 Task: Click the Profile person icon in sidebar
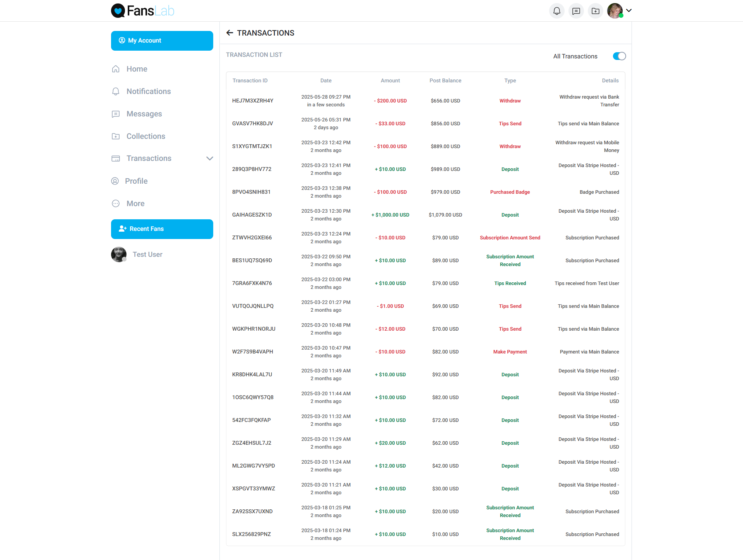point(115,181)
